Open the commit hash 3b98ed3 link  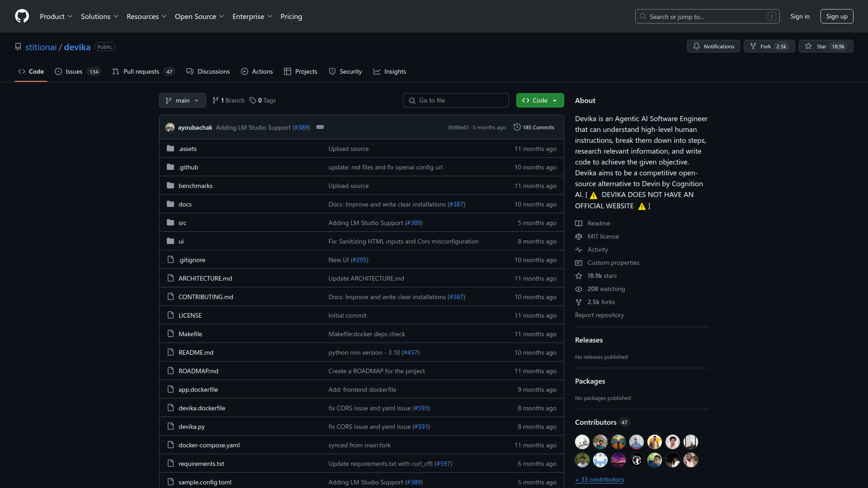point(458,127)
